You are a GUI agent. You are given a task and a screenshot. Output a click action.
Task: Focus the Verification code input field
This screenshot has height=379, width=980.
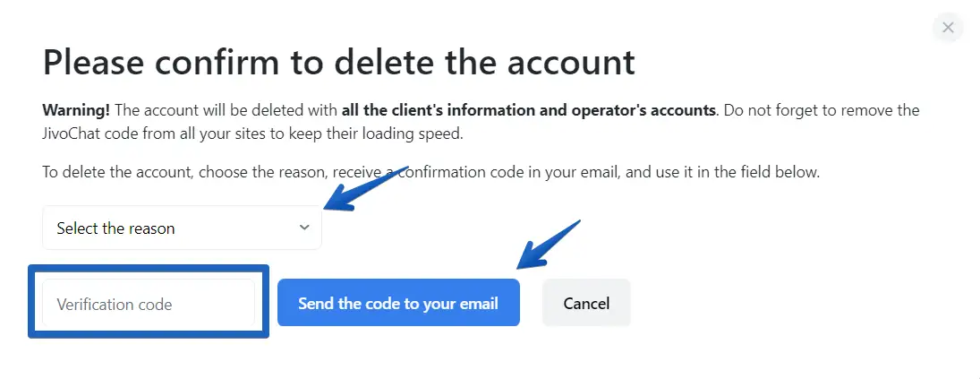click(x=149, y=304)
